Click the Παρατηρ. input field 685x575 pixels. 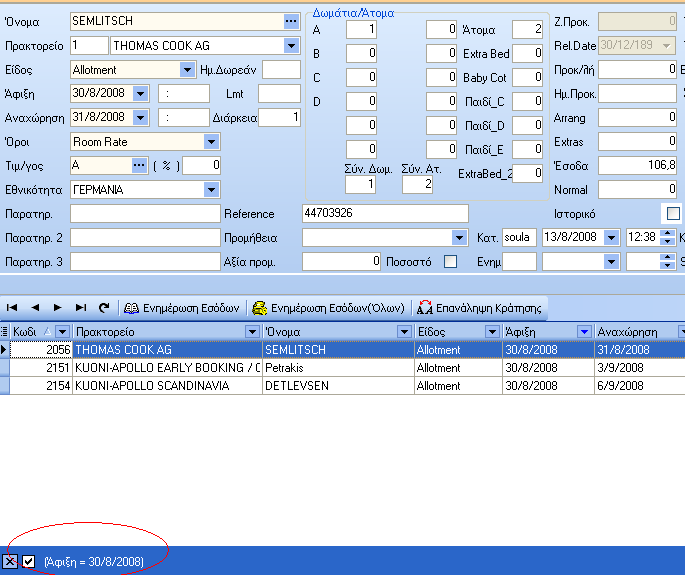click(145, 214)
